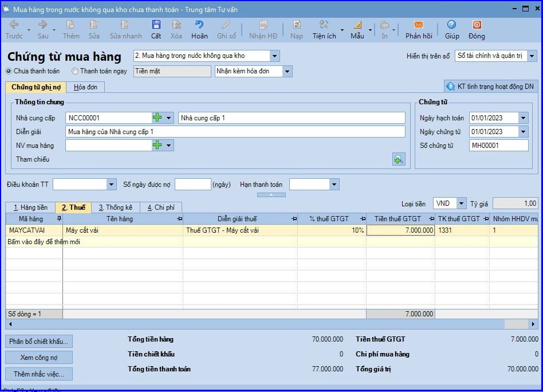Click the Ghi sổ post icon
This screenshot has width=543, height=392.
226,29
